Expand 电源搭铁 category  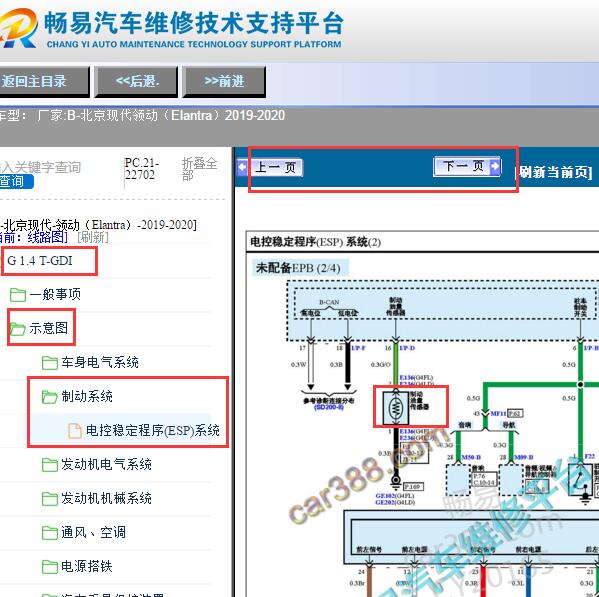click(87, 566)
